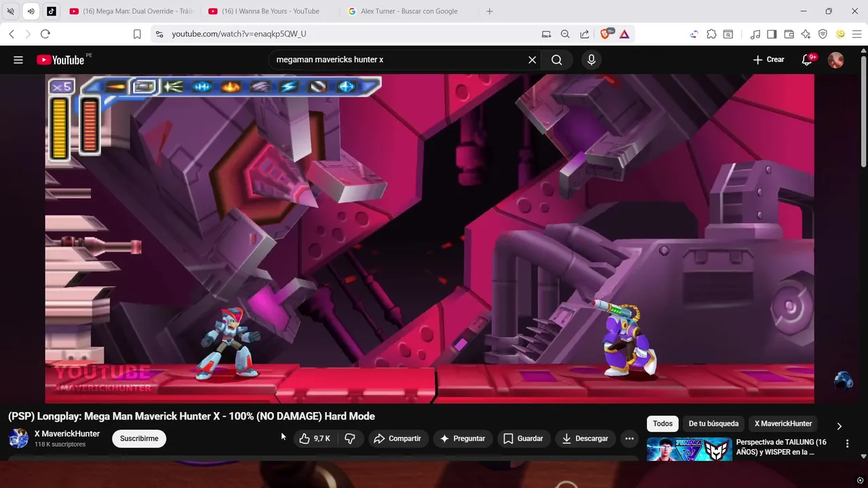Bookmark this page with bookmark icon

137,34
